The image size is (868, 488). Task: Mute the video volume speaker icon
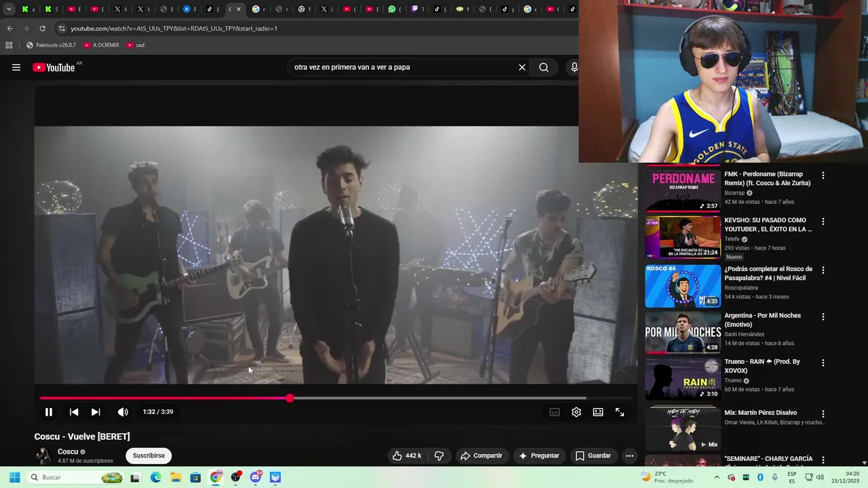pyautogui.click(x=123, y=412)
